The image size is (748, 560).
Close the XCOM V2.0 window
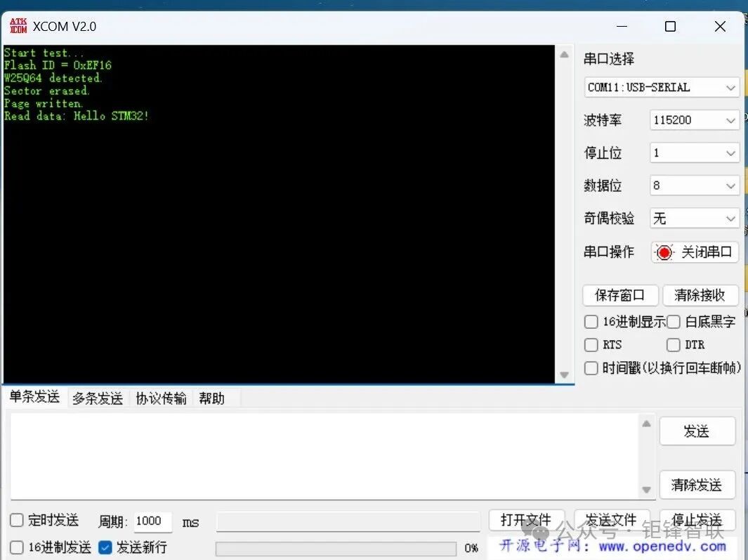(x=720, y=26)
